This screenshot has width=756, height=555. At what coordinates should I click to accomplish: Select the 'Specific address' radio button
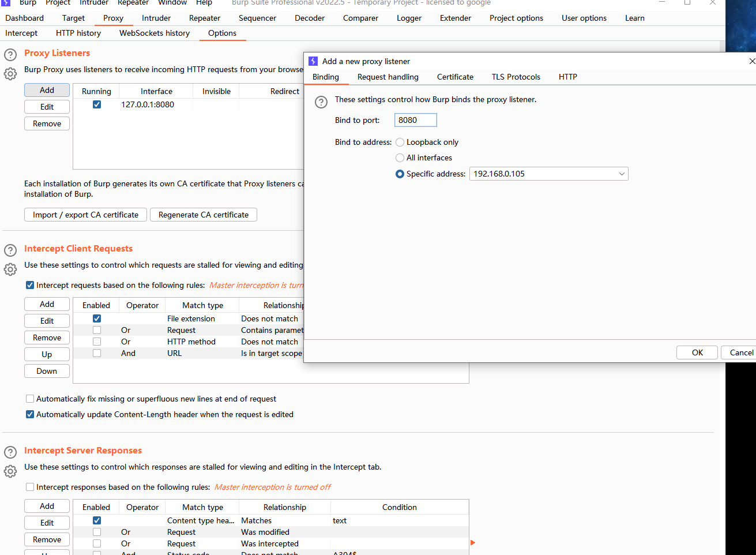click(400, 174)
